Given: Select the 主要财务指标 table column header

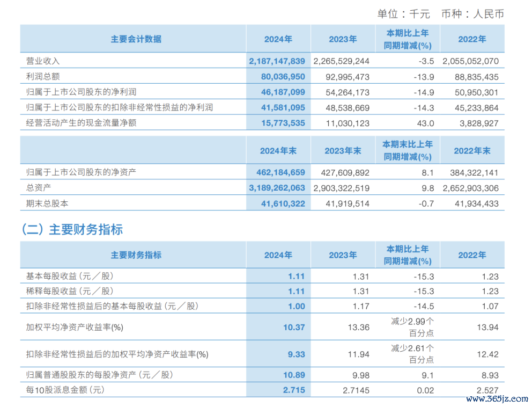Looking at the screenshot, I should pyautogui.click(x=136, y=255).
